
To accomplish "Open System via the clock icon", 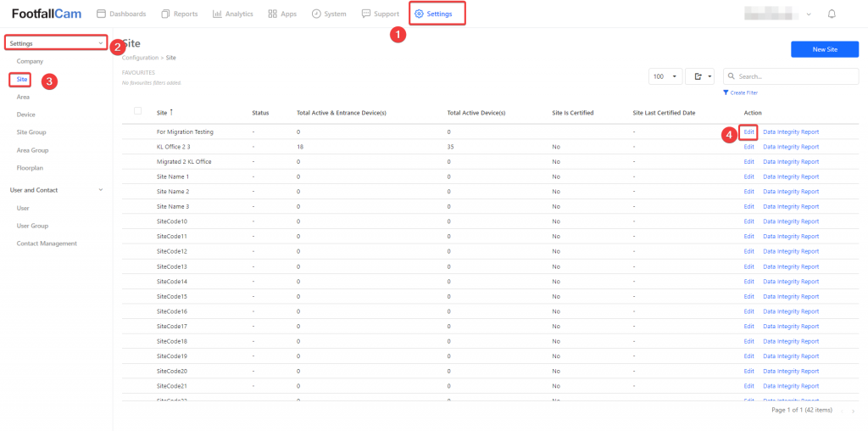I will [316, 14].
